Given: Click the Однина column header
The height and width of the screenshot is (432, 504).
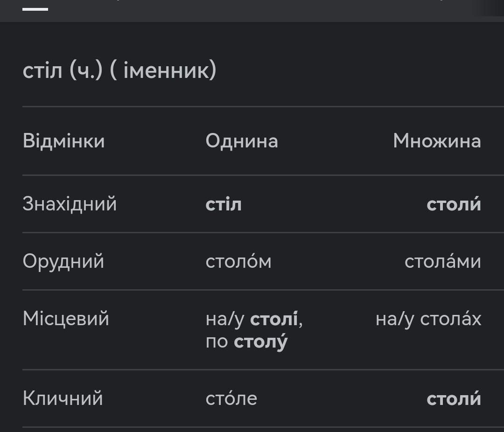Looking at the screenshot, I should [x=242, y=141].
